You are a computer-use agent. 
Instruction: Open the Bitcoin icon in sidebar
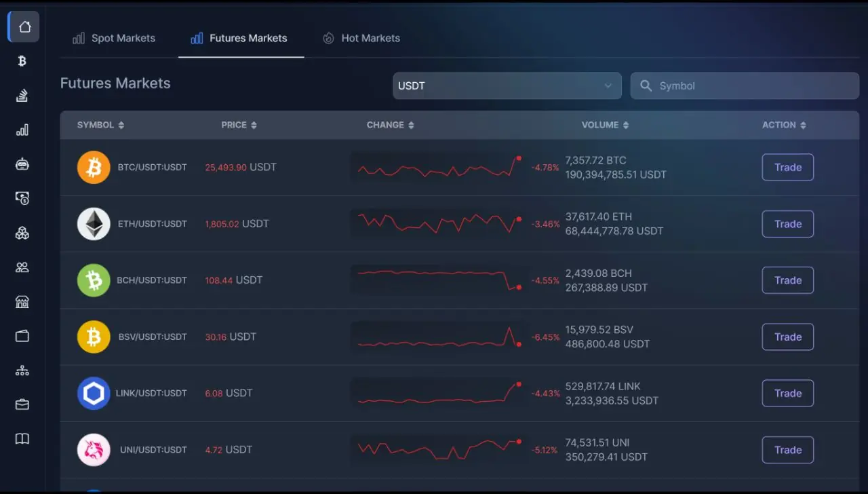tap(22, 61)
